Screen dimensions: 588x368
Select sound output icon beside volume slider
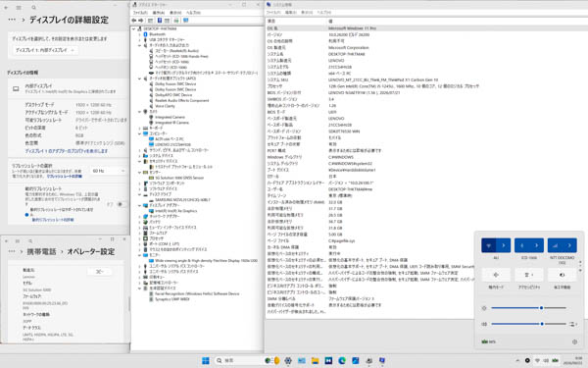(x=572, y=324)
